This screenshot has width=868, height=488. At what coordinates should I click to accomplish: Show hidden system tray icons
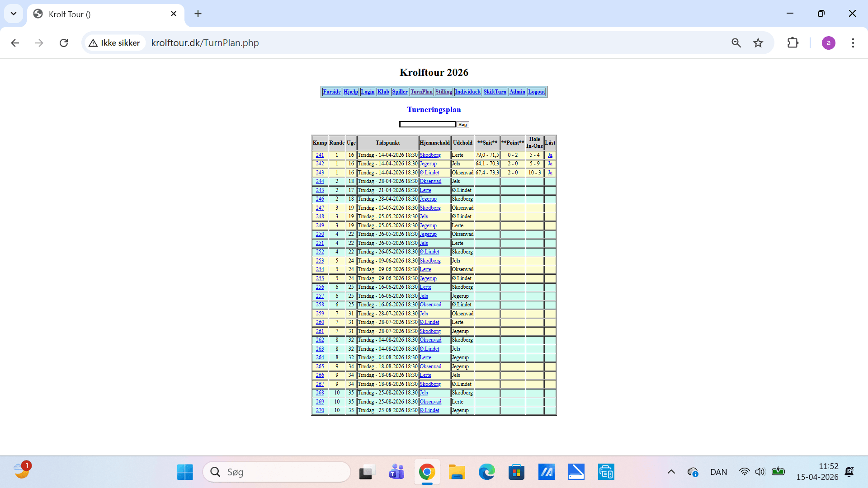click(x=671, y=472)
